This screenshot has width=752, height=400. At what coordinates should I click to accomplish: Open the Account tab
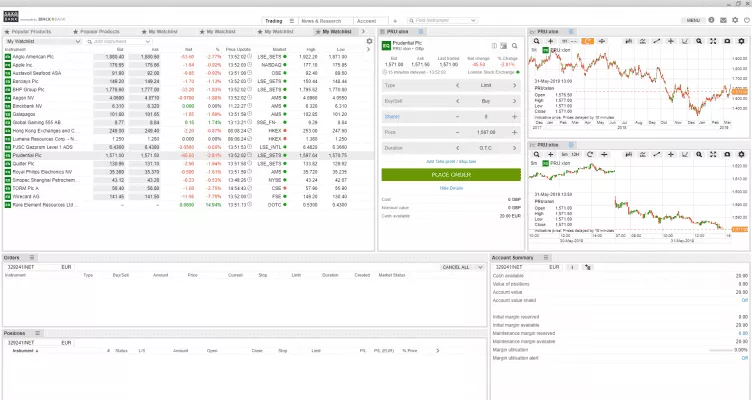click(x=366, y=20)
